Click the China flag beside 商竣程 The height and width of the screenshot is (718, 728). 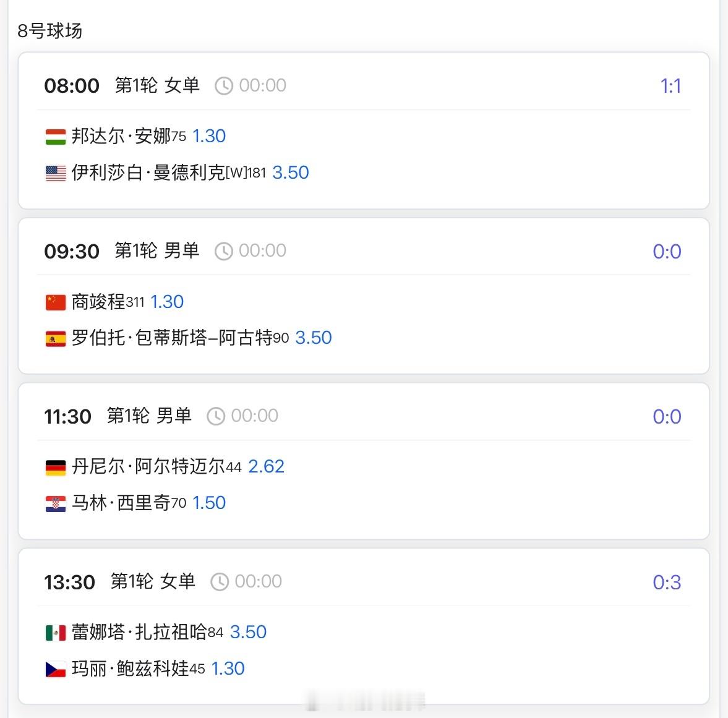click(x=56, y=302)
